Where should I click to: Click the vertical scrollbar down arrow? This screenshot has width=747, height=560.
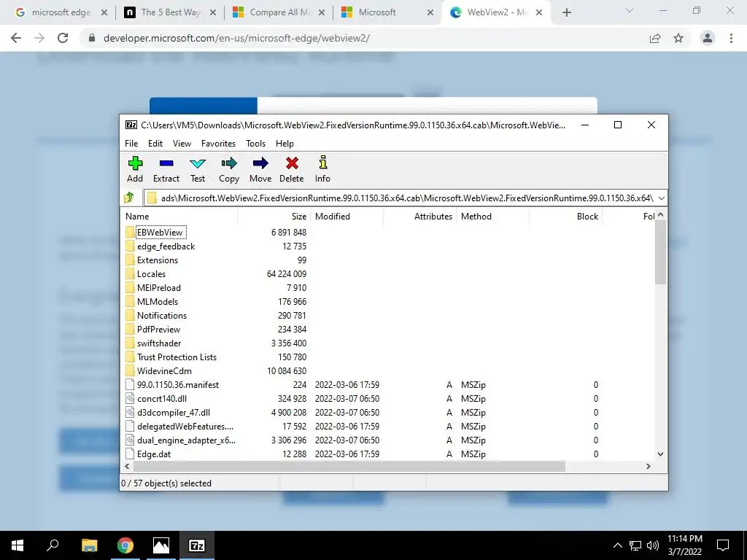point(660,454)
